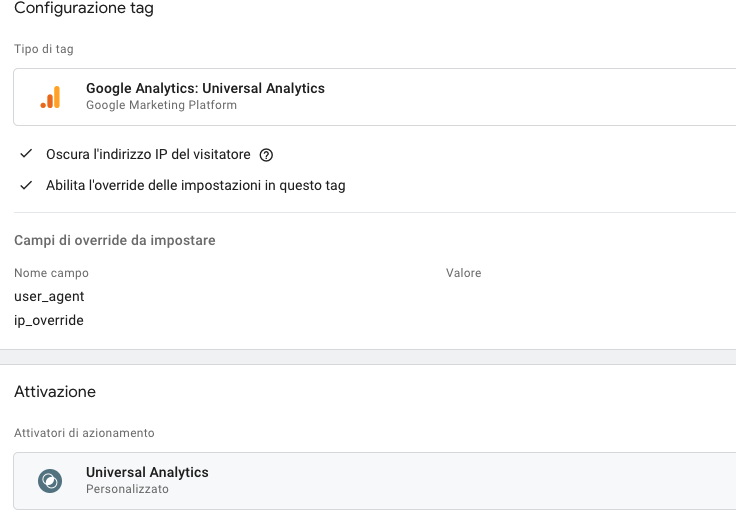Click the Configurazione tag section heading

(x=84, y=8)
